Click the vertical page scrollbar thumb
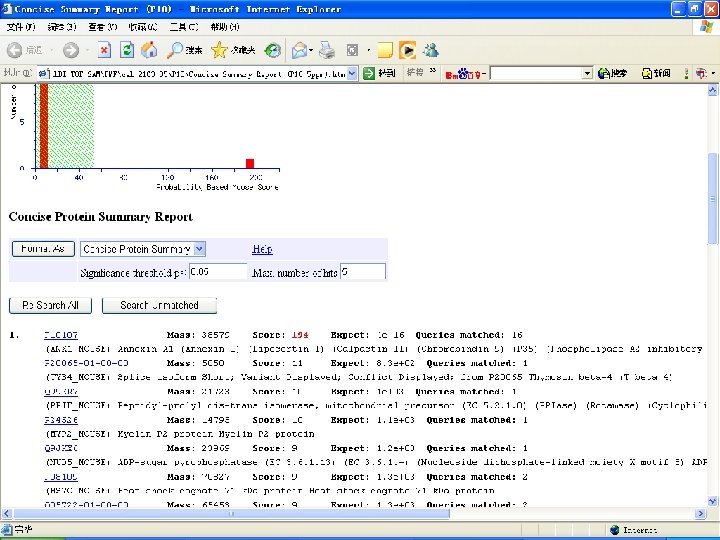720x540 pixels. [713, 198]
